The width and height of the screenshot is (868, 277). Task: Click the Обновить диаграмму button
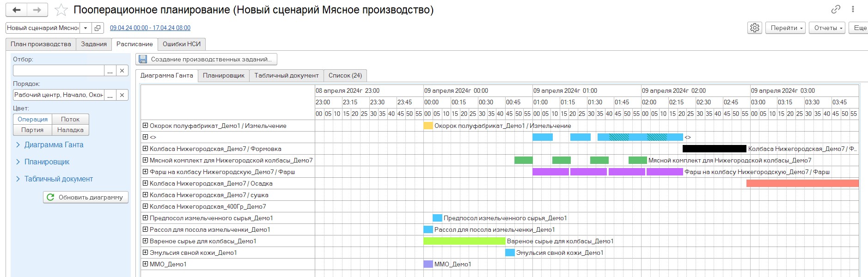pyautogui.click(x=86, y=197)
